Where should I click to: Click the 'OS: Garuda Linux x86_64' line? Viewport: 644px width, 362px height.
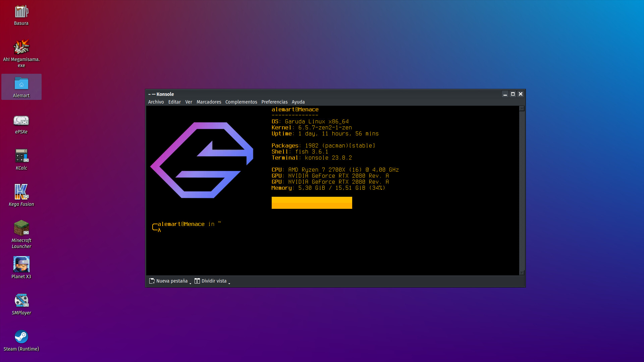(310, 122)
